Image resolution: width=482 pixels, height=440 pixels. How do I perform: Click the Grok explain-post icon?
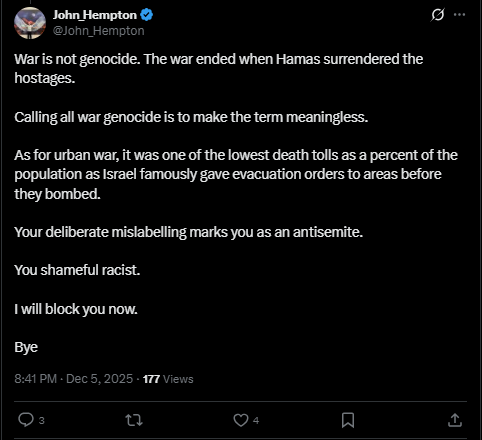click(x=437, y=15)
